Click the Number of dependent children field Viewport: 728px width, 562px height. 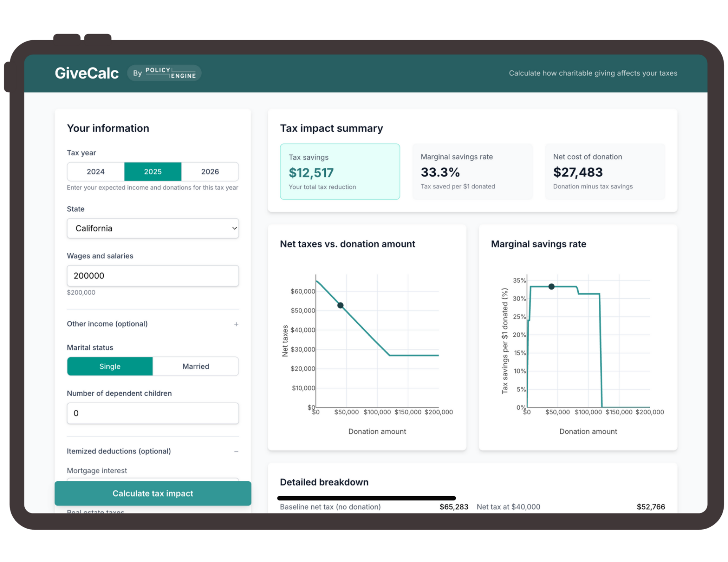(153, 413)
